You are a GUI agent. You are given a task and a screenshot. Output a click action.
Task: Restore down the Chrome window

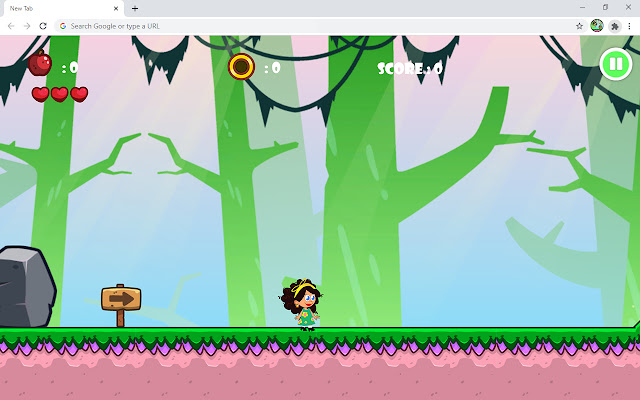(605, 7)
